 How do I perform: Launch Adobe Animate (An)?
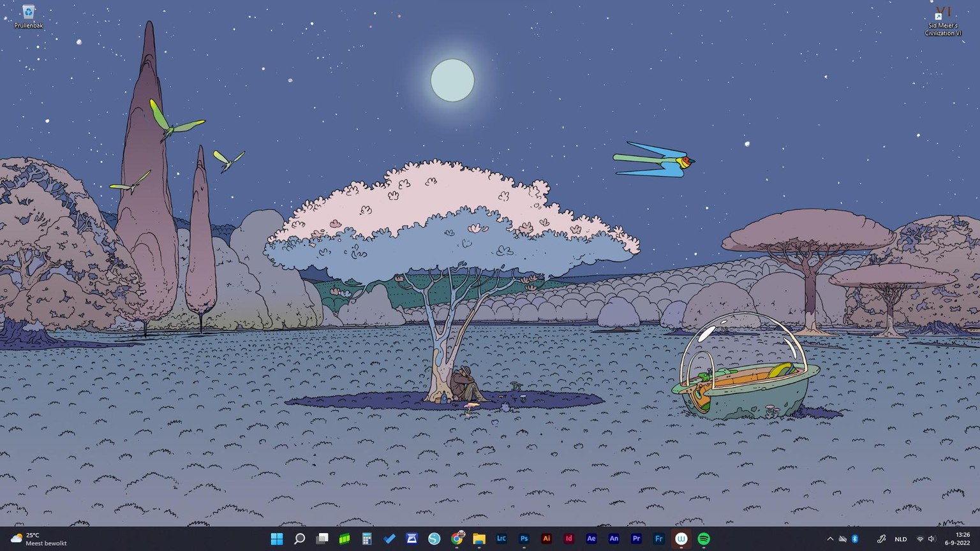point(614,539)
